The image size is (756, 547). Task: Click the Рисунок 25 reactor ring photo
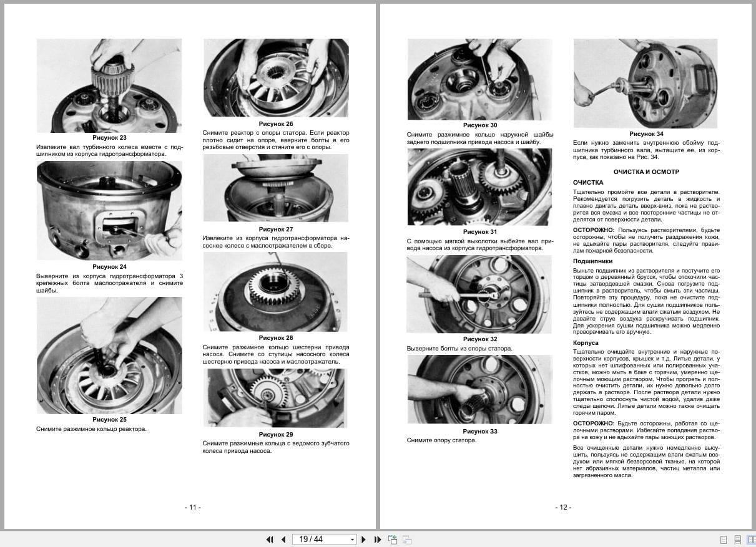point(110,354)
